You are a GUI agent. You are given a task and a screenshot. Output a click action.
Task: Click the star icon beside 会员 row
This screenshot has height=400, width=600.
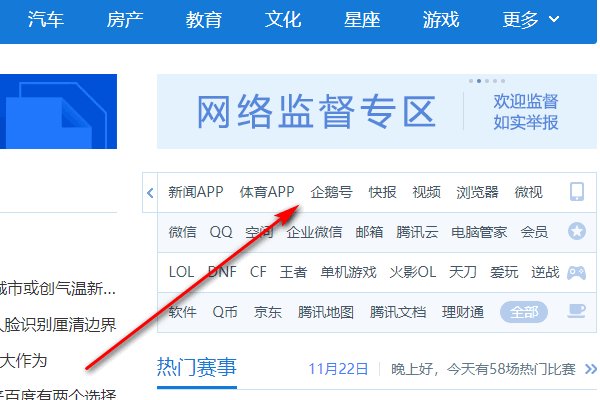tap(577, 232)
